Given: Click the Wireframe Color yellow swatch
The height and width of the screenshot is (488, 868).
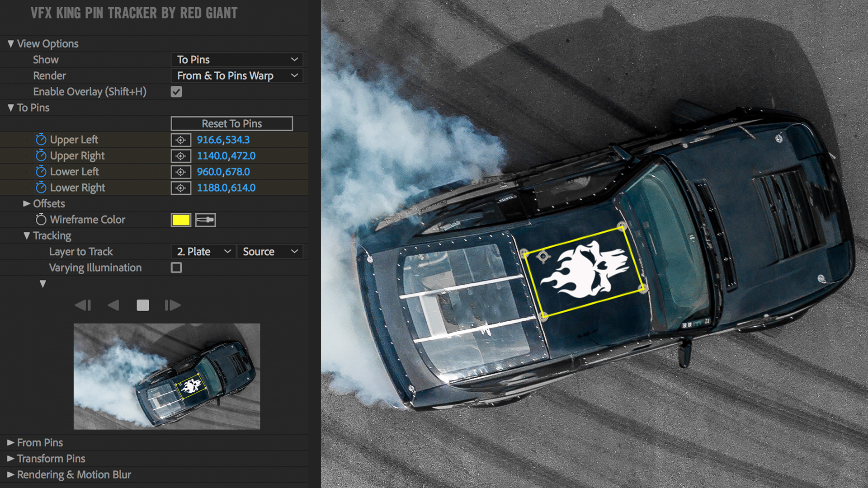Looking at the screenshot, I should tap(180, 220).
